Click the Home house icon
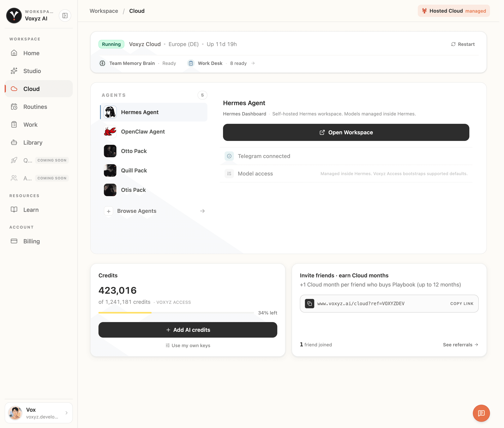The height and width of the screenshot is (428, 504). click(14, 53)
